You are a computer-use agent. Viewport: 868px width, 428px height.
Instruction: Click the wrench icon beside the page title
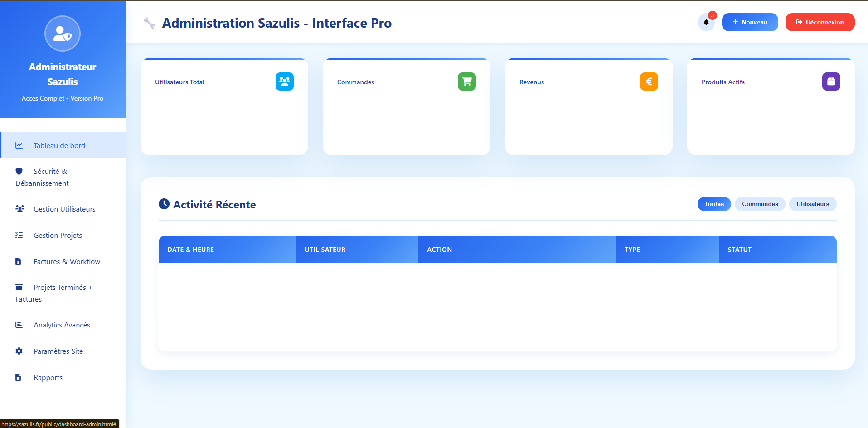[149, 23]
